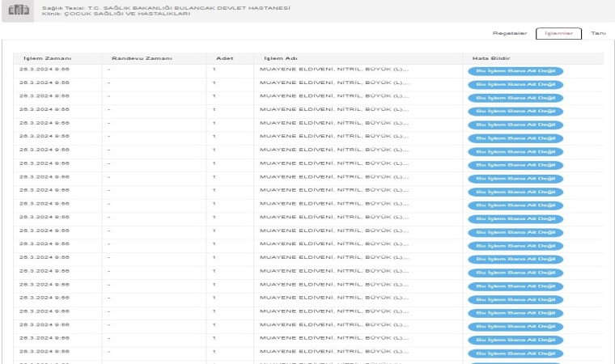The height and width of the screenshot is (364, 615).
Task: Open the Reçeteler tab
Action: 510,33
